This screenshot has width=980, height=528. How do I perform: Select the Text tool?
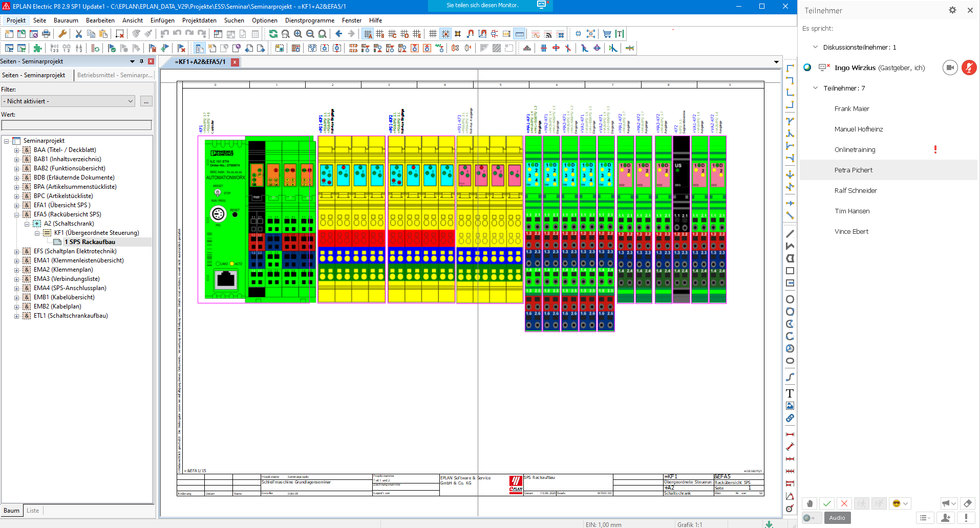790,393
